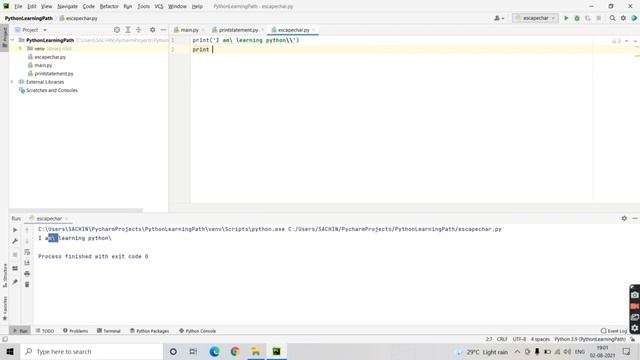Open the VCS menu
Viewport: 640px width, 360px height.
tap(159, 7)
